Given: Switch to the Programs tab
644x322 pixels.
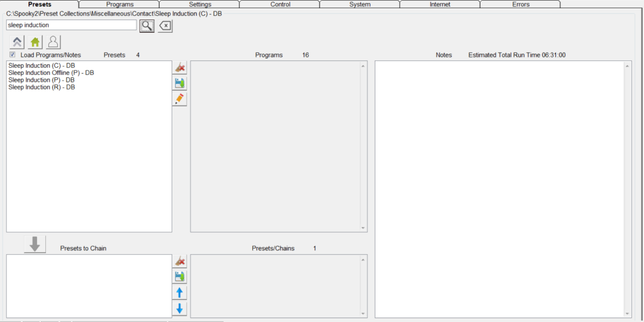Looking at the screenshot, I should (119, 4).
